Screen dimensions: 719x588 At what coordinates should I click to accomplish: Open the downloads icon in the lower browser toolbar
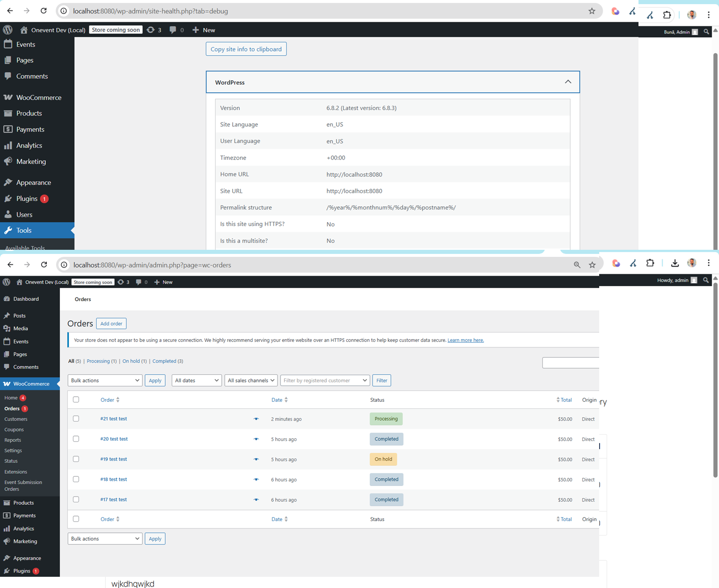pyautogui.click(x=675, y=263)
